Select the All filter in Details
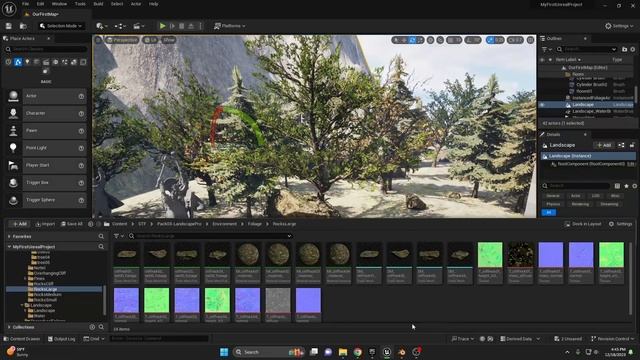This screenshot has height=360, width=640. (549, 212)
